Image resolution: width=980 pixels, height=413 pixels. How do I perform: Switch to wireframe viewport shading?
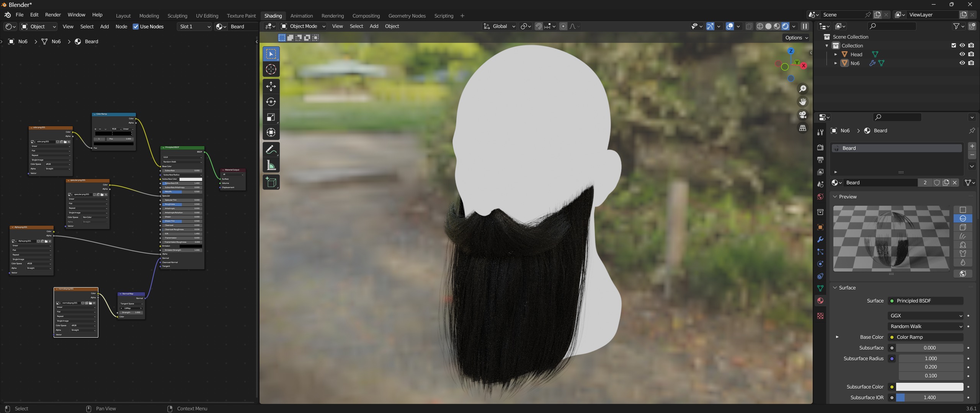760,26
